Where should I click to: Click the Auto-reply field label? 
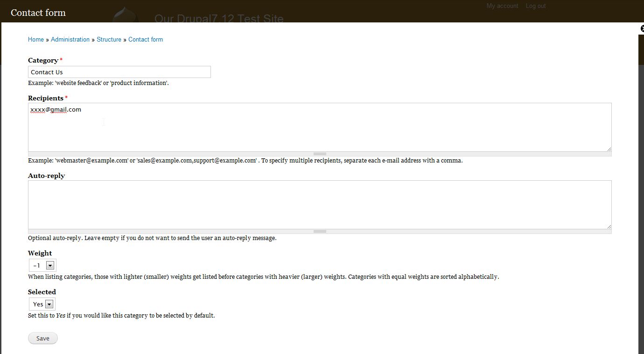click(46, 176)
